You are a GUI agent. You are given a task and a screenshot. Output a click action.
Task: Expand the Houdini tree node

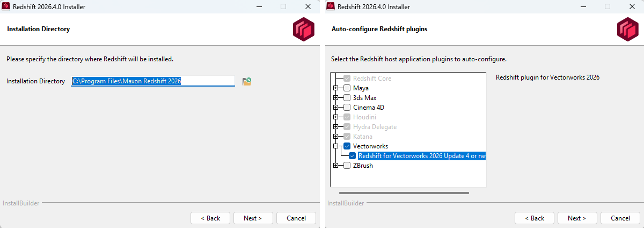336,117
